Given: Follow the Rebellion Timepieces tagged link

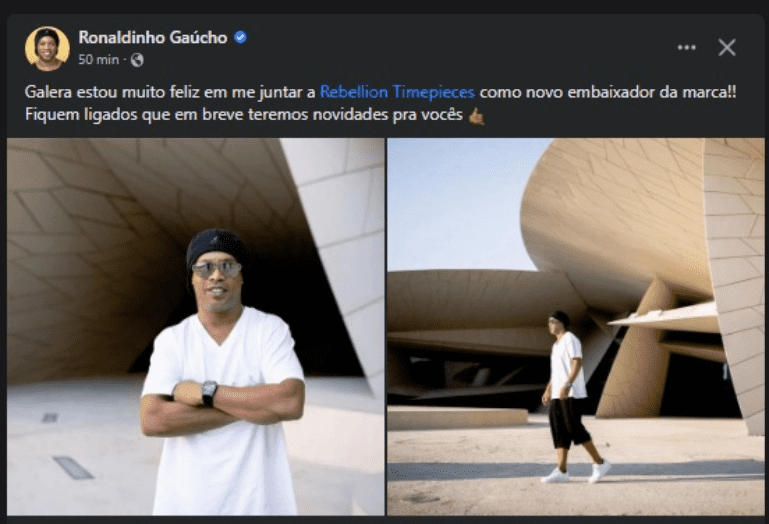Looking at the screenshot, I should pos(397,92).
